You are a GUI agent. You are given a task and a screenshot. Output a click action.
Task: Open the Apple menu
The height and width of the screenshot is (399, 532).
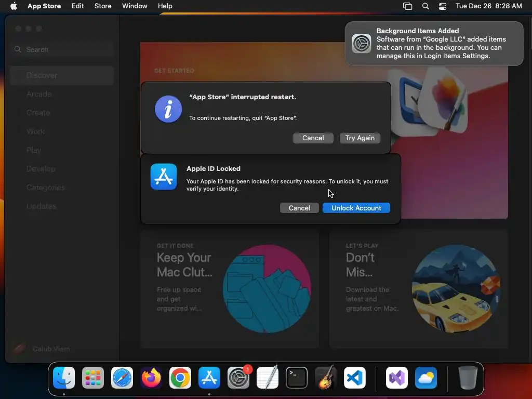click(14, 6)
